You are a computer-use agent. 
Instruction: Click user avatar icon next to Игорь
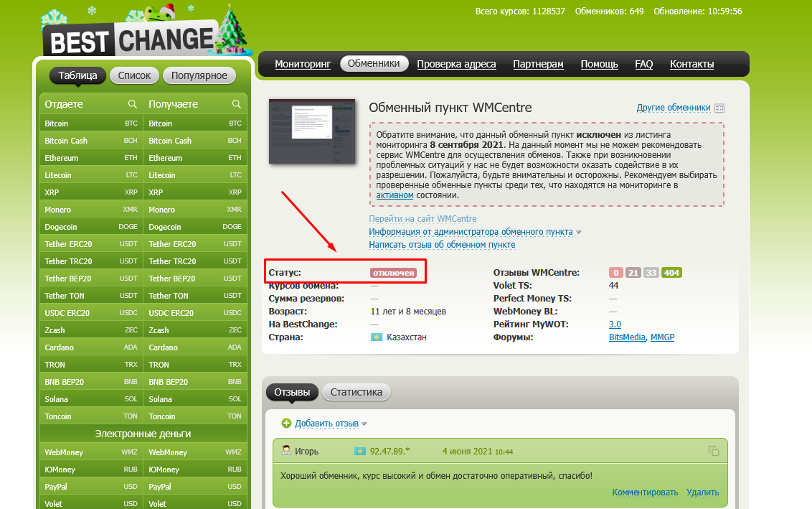pyautogui.click(x=286, y=451)
